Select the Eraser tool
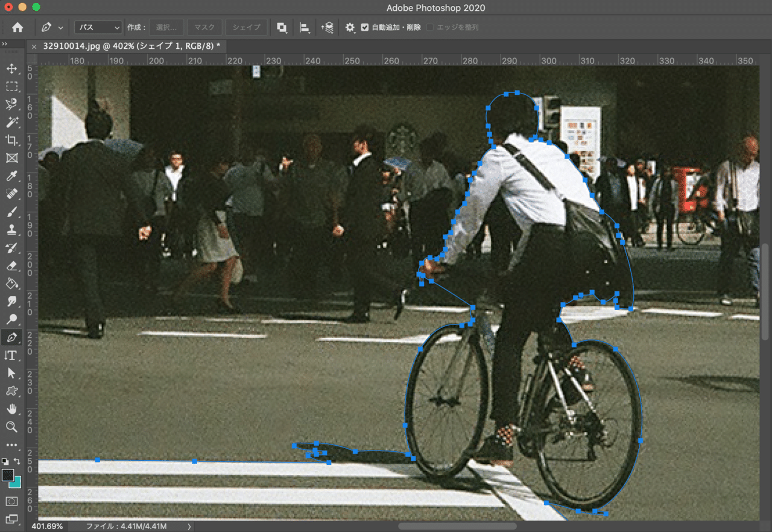The image size is (772, 532). [11, 265]
